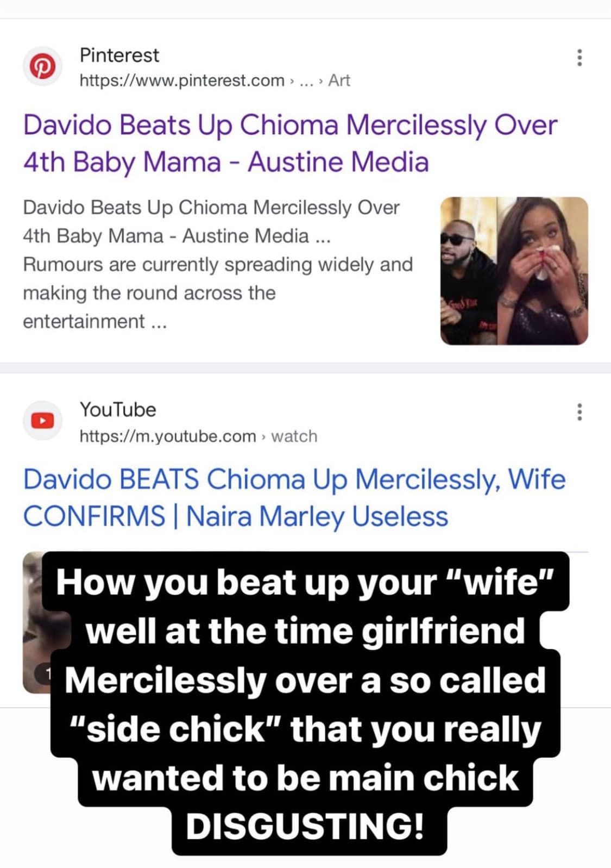The height and width of the screenshot is (868, 611).
Task: Click the YouTube logo icon
Action: point(42,421)
